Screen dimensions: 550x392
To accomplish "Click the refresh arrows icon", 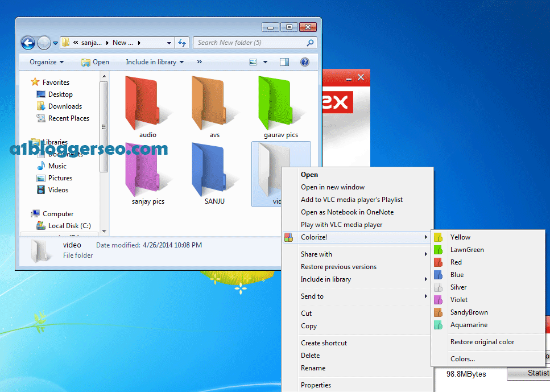I will (x=182, y=43).
